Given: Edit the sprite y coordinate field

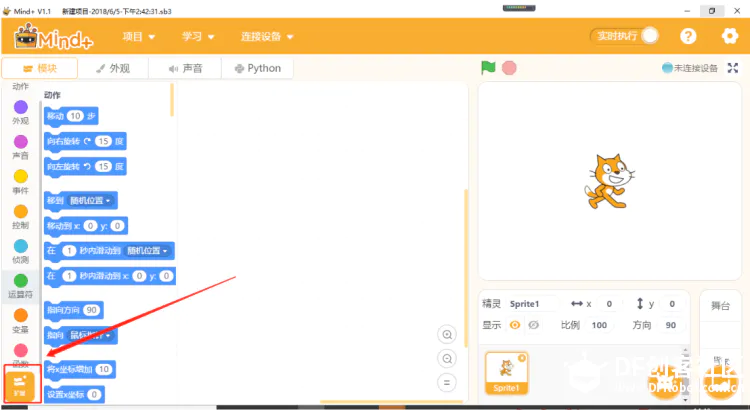Looking at the screenshot, I should pos(672,304).
